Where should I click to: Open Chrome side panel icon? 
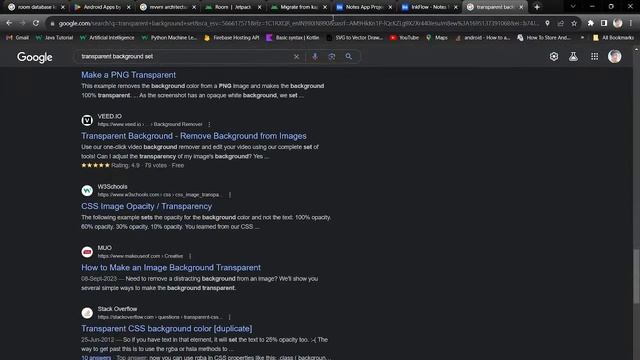[604, 23]
